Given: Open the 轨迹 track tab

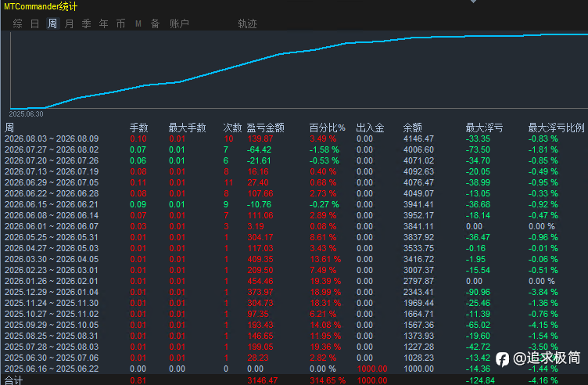Looking at the screenshot, I should point(248,23).
